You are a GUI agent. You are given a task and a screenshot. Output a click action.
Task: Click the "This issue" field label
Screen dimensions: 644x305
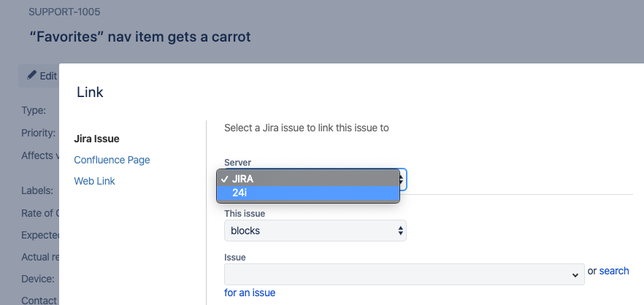click(x=245, y=214)
